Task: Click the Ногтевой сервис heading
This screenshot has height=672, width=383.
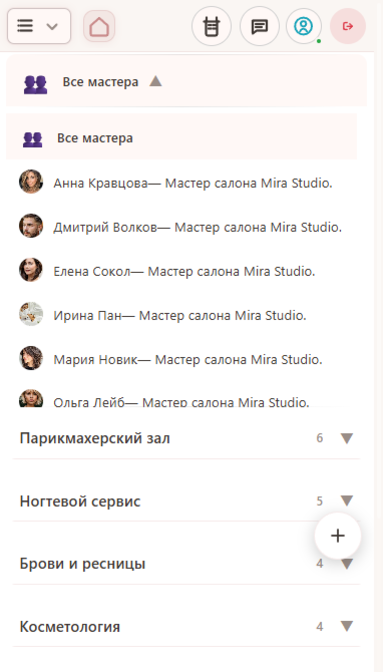Action: (x=80, y=501)
